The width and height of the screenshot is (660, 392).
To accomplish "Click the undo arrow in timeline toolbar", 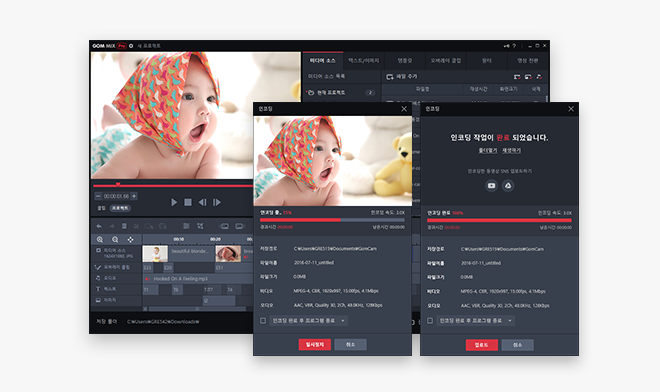I will pos(99,226).
